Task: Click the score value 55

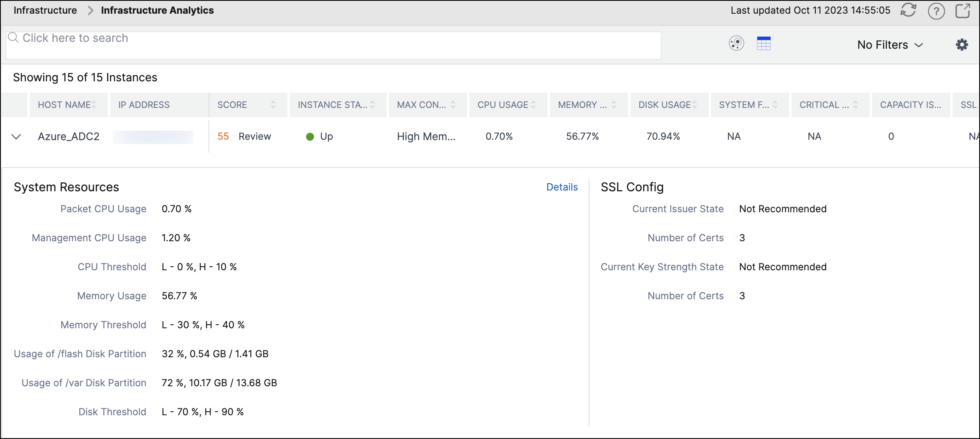Action: click(x=223, y=137)
